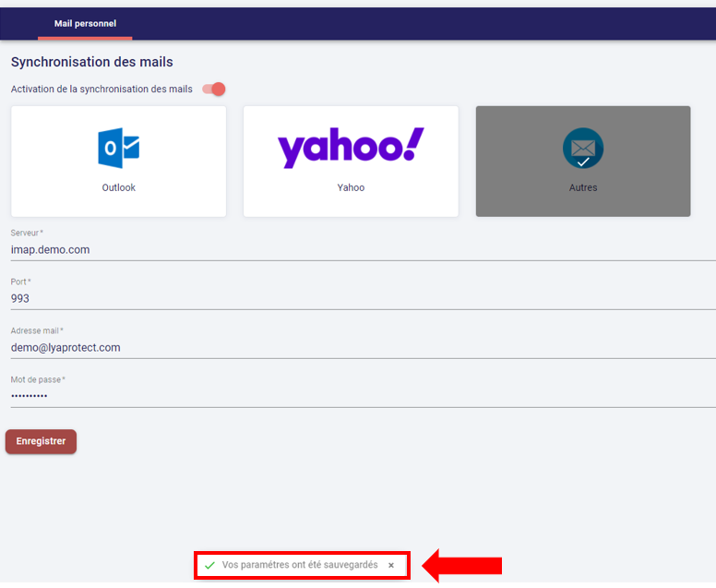Disable the mail synchronisation toggle
This screenshot has height=588, width=716.
coord(214,90)
